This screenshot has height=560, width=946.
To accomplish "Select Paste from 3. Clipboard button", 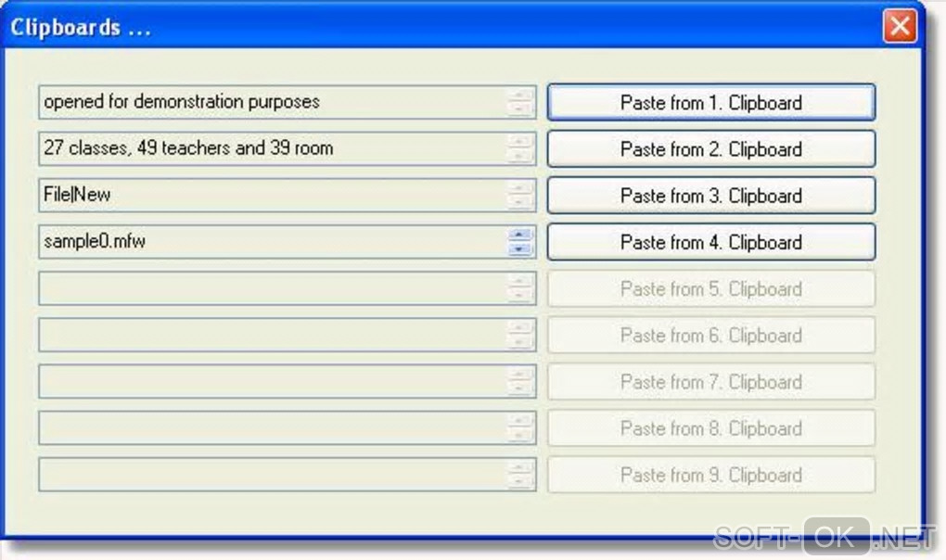I will coord(710,196).
